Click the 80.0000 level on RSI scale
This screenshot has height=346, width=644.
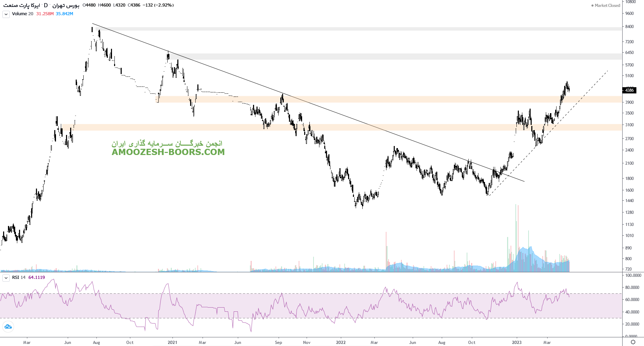point(632,288)
